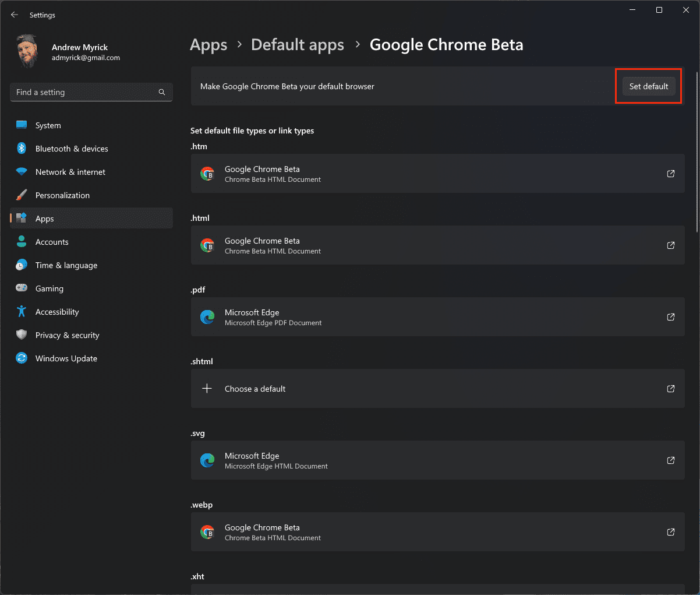Click Andrew Myrick profile avatar
The height and width of the screenshot is (595, 700).
28,52
